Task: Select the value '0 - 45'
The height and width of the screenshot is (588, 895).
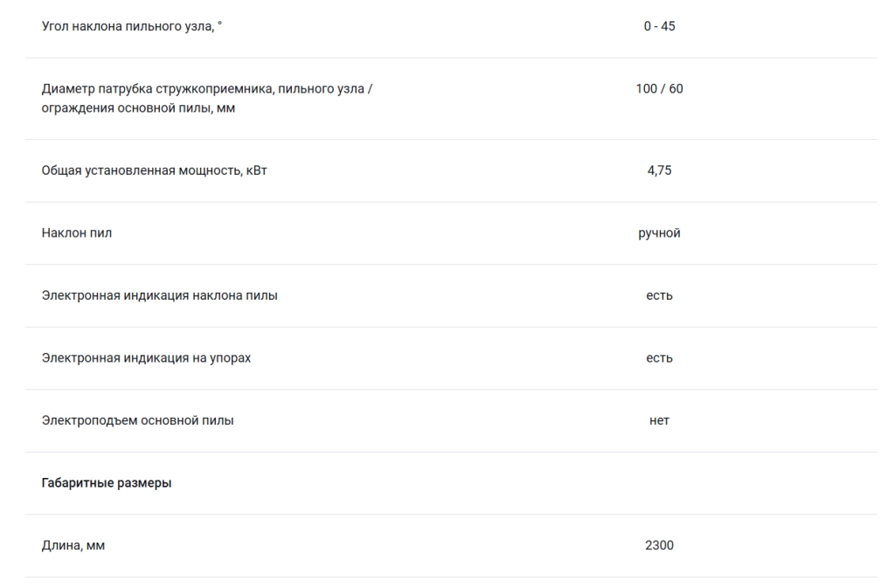Action: (659, 26)
